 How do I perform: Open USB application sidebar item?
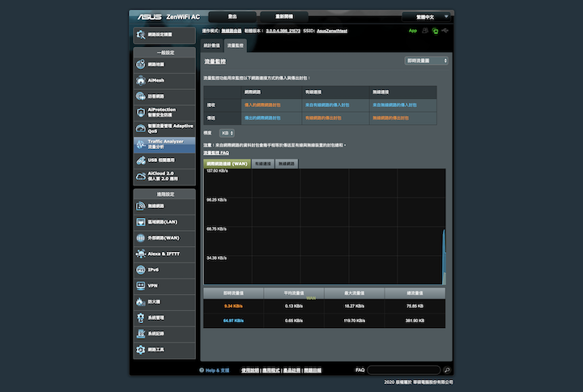coord(164,160)
